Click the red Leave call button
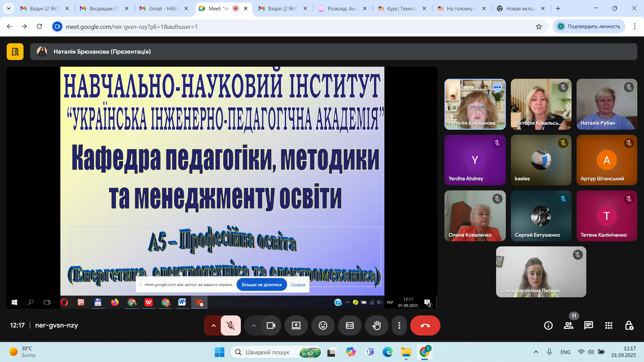 425,325
